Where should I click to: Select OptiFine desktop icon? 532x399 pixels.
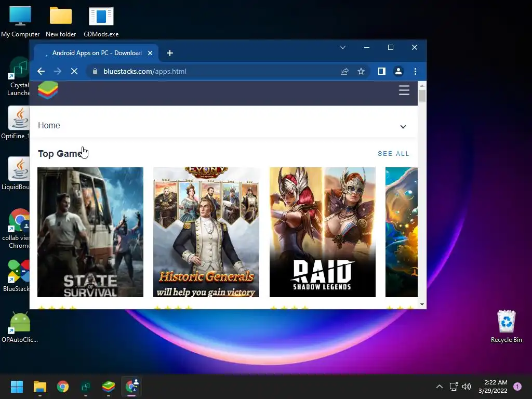(x=16, y=123)
